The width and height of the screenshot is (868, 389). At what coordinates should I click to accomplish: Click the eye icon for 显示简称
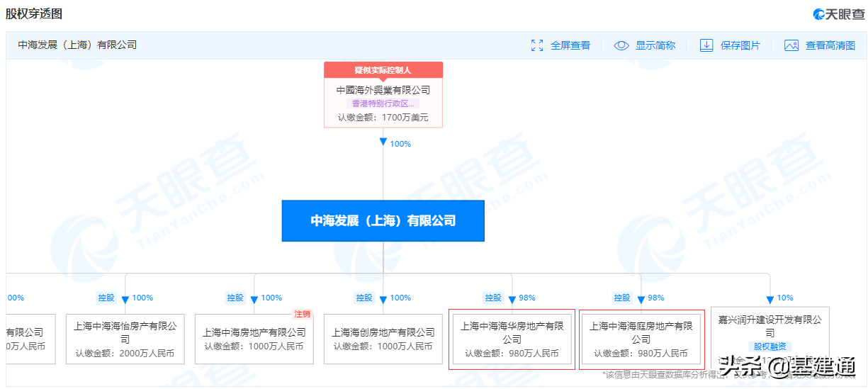(x=621, y=45)
